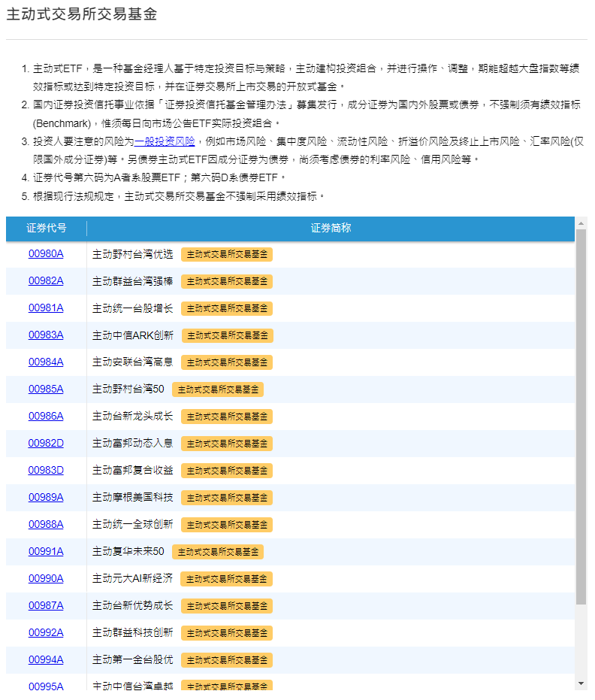Click the tag beside 主动统一全球创新

point(227,525)
